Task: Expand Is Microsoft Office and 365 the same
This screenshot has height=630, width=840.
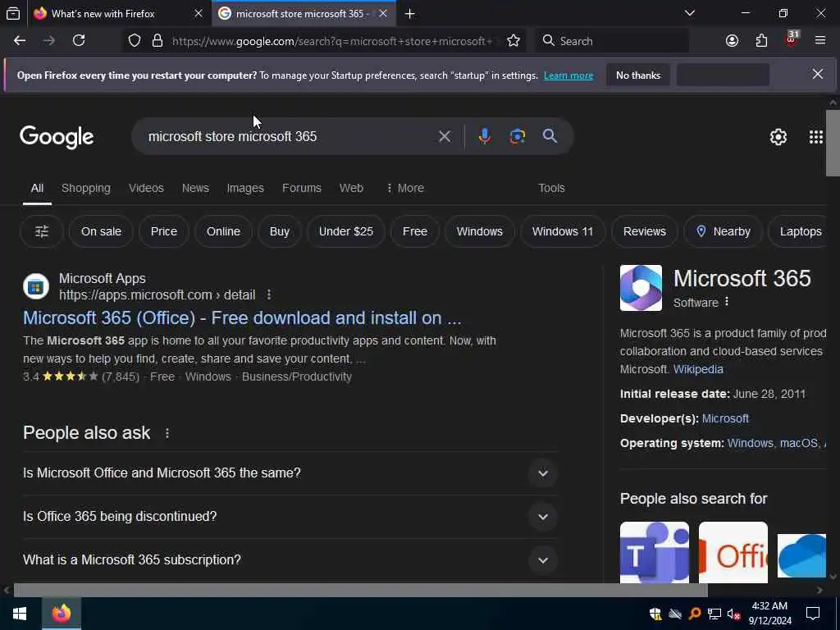Action: coord(290,473)
